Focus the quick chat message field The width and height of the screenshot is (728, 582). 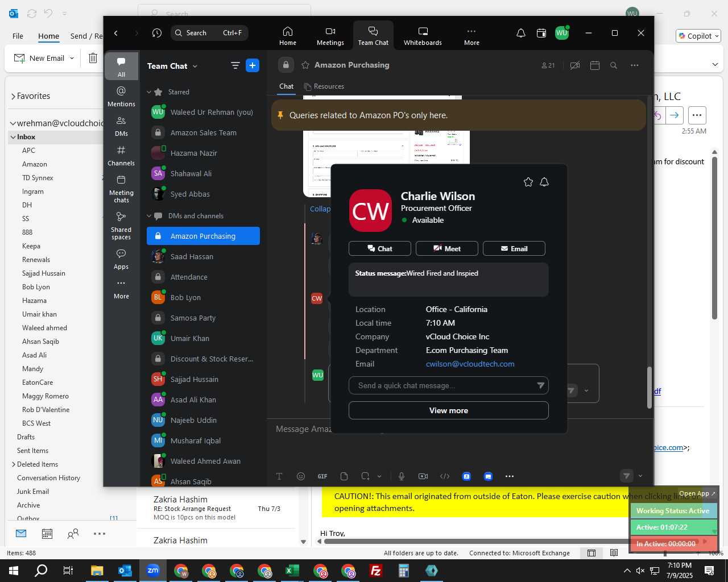tap(444, 385)
